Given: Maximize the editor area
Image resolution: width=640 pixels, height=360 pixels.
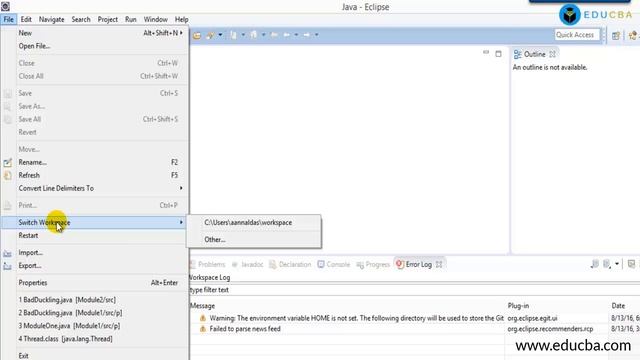Looking at the screenshot, I should 498,54.
